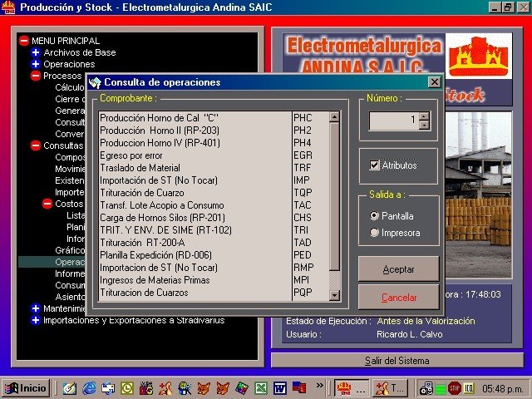Viewport: 532px width, 399px height.
Task: Click the Comprobante list scroll up arrow
Action: point(334,117)
